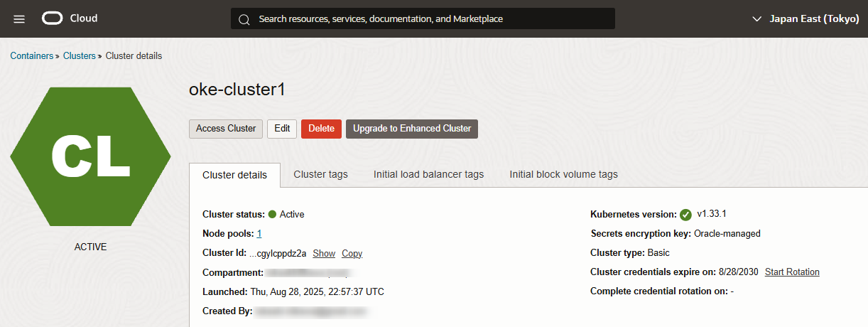Click the search magnifier icon
The height and width of the screenshot is (327, 868).
coord(244,19)
